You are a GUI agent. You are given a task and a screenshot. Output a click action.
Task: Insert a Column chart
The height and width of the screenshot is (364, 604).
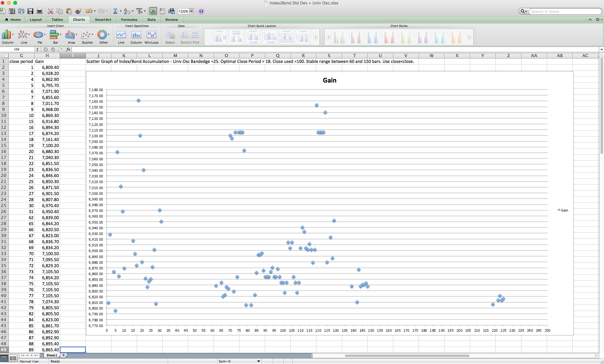click(x=8, y=37)
